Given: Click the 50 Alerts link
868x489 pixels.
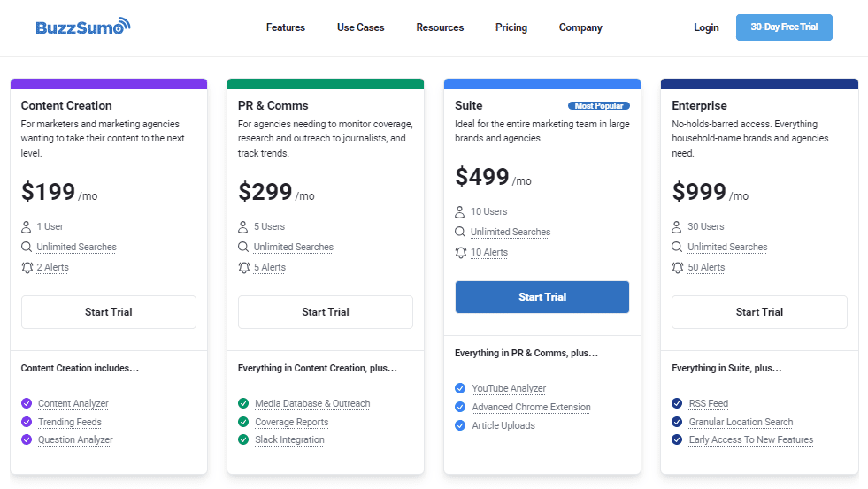Looking at the screenshot, I should coord(706,267).
